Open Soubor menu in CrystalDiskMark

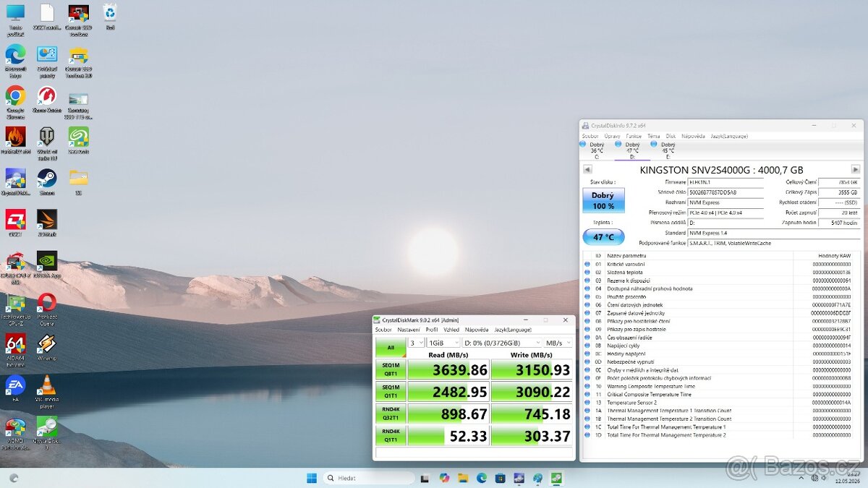point(383,330)
